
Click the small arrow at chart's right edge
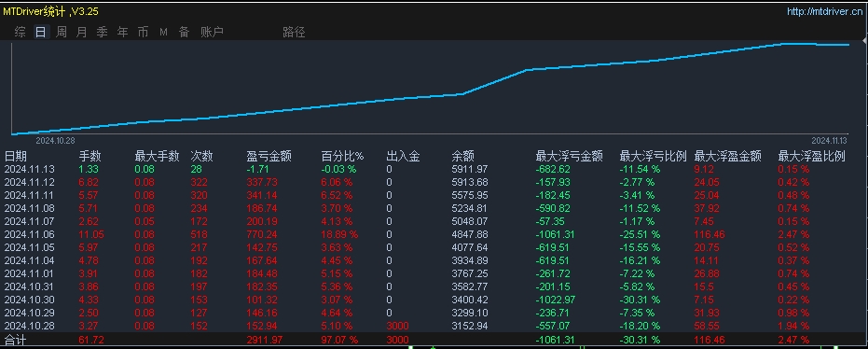pyautogui.click(x=864, y=41)
